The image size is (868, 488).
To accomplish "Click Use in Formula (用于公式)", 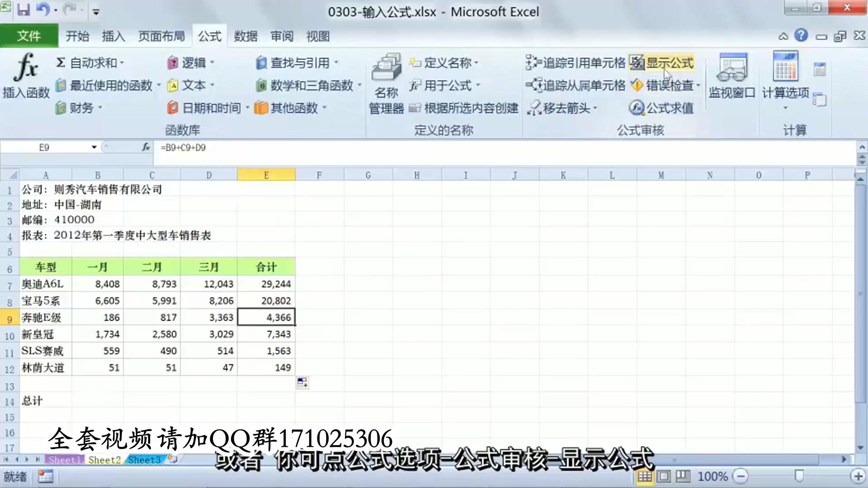I will (x=444, y=85).
